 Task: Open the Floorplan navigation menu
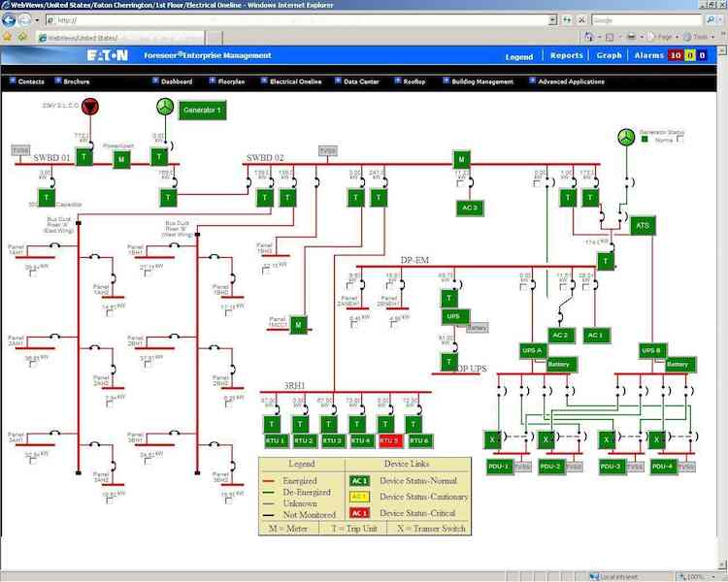(227, 81)
